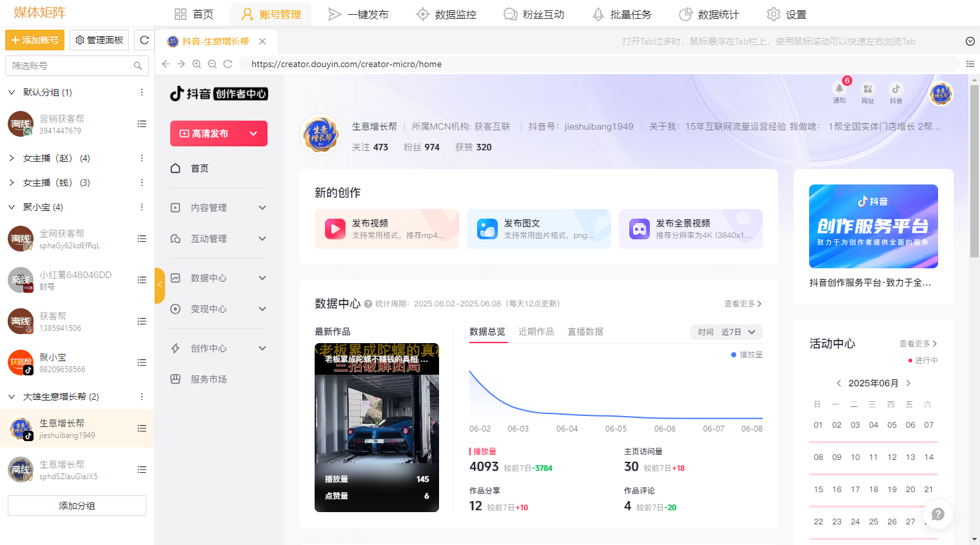Zoom in the embedded page

click(197, 64)
